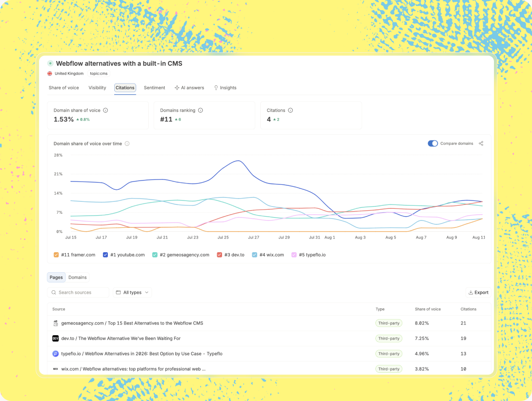Viewport: 532px width, 401px height.
Task: Click the info icon beside Citations card
Action: pyautogui.click(x=290, y=110)
